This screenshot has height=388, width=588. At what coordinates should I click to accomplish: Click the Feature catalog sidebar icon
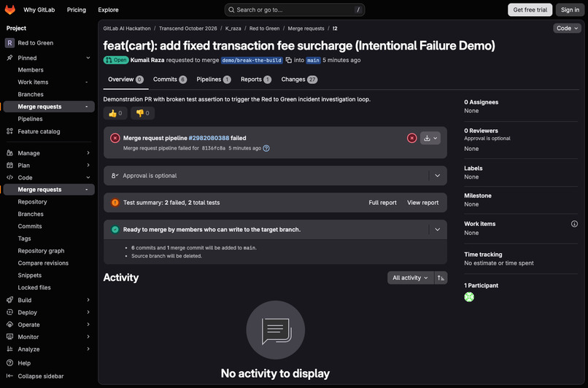(x=9, y=131)
